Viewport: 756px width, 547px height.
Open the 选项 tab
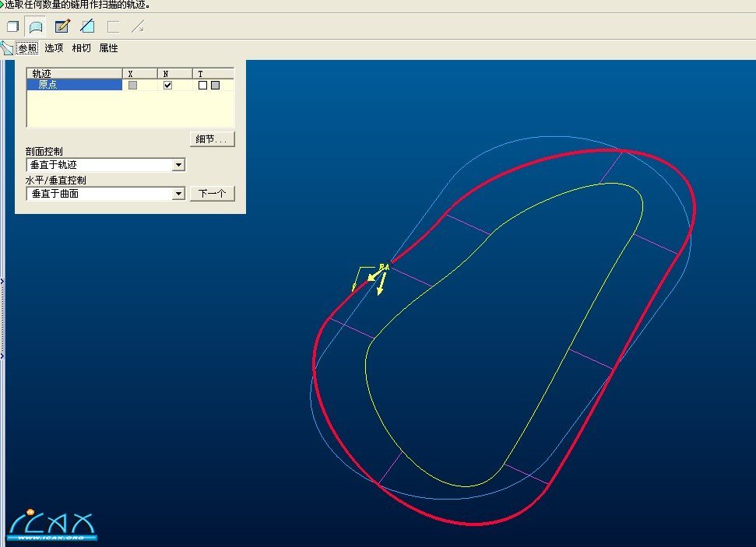coord(54,48)
